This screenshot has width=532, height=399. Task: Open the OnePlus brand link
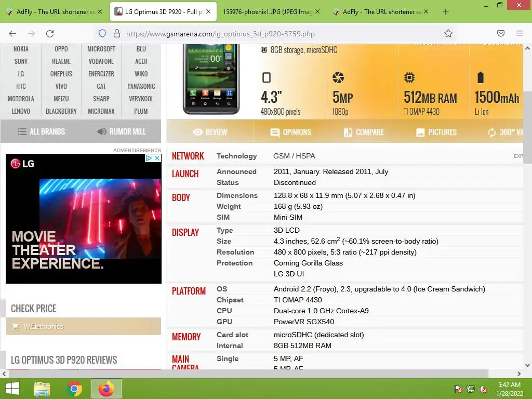click(61, 74)
